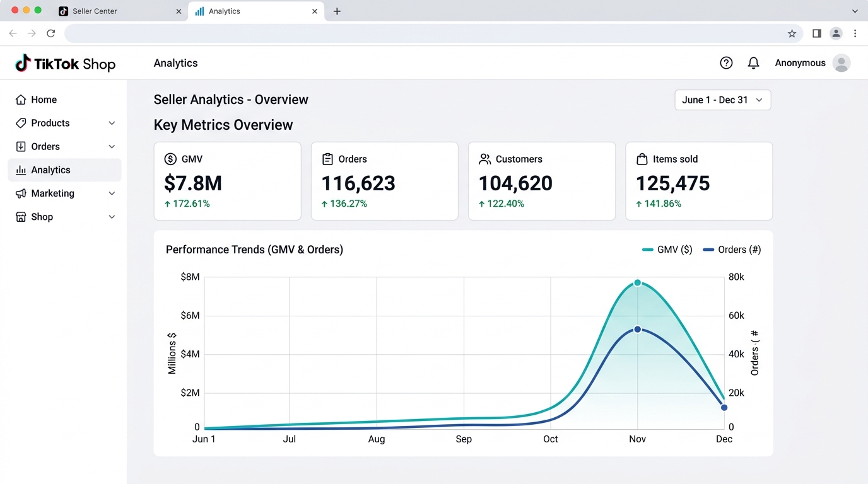Bookmark page with the star icon
Viewport: 868px width, 484px height.
tap(792, 33)
